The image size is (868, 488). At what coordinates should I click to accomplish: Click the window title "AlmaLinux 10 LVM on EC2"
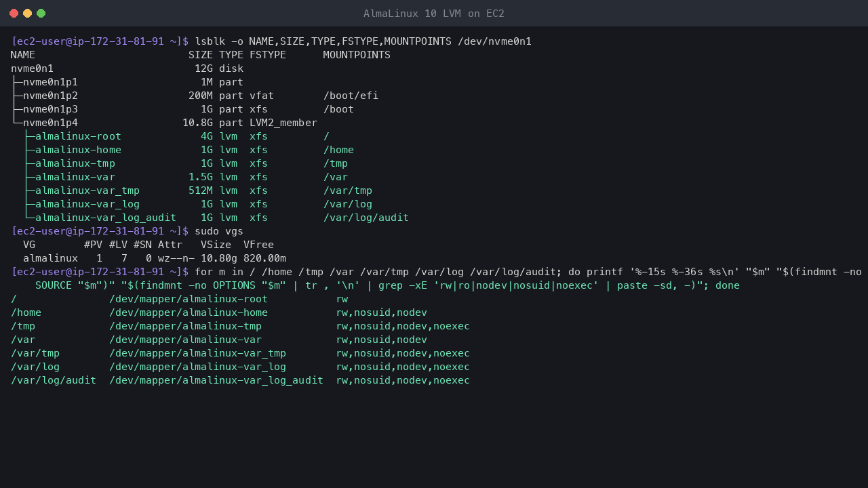click(434, 14)
